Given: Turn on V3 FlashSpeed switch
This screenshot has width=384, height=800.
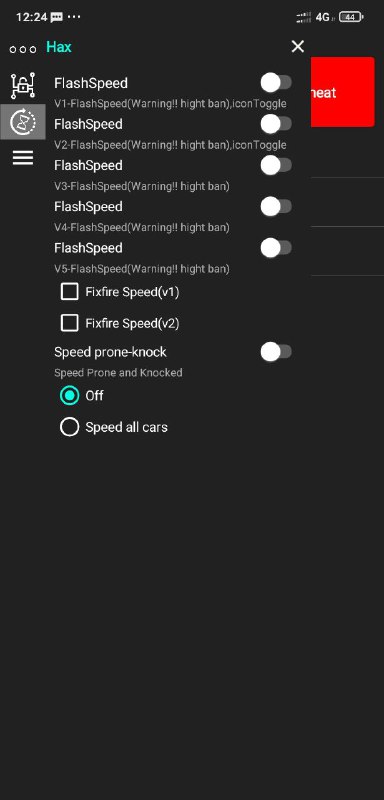Looking at the screenshot, I should click(276, 165).
